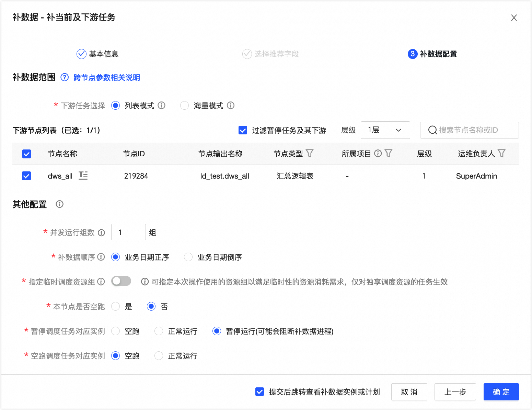
Task: Click 节点名称 column header
Action: click(x=62, y=154)
